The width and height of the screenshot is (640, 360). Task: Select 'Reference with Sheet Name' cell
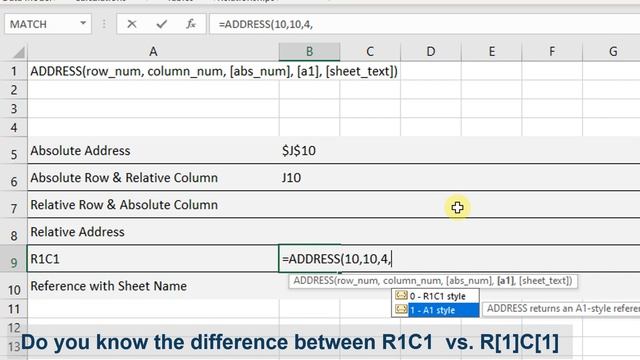pyautogui.click(x=153, y=286)
